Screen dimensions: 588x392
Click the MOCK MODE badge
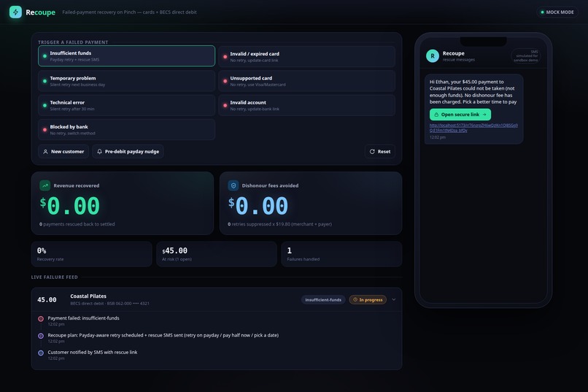[557, 12]
